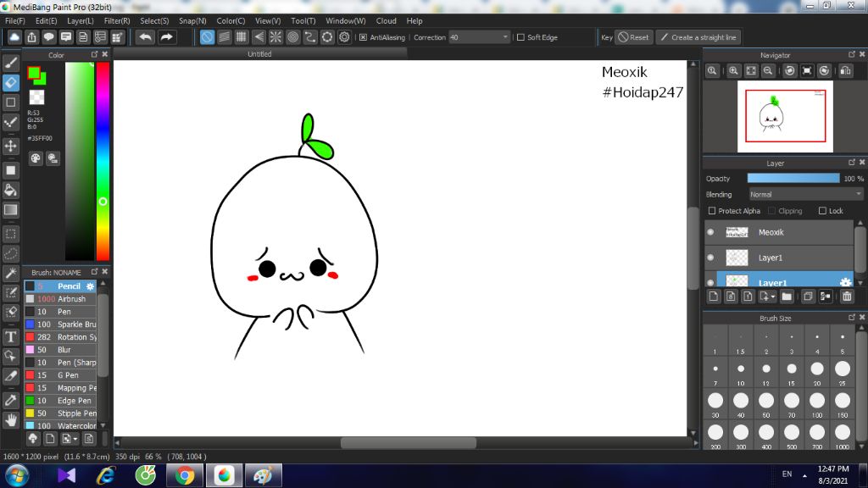This screenshot has width=868, height=488.
Task: Select the Lasso tool
Action: coord(10,254)
